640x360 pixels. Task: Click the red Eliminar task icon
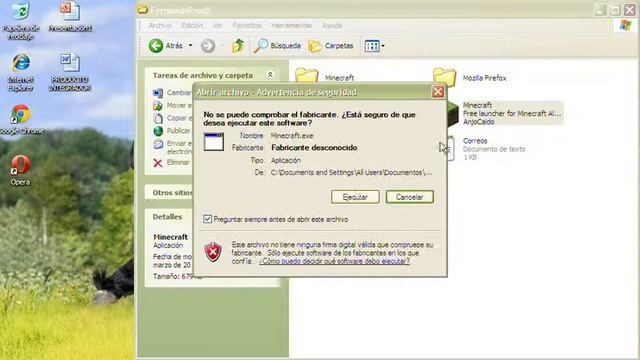158,163
